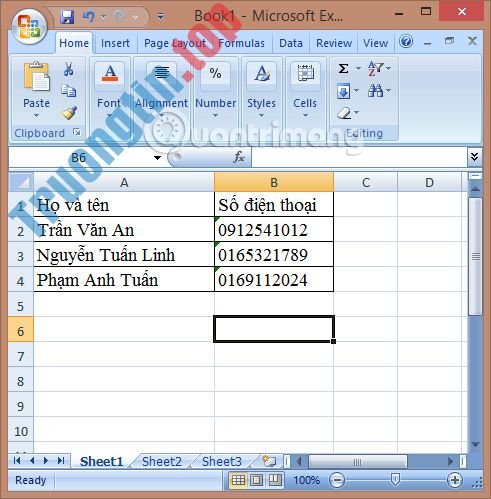Screen dimensions: 491x499
Task: Click the Redo arrow icon
Action: [x=120, y=16]
